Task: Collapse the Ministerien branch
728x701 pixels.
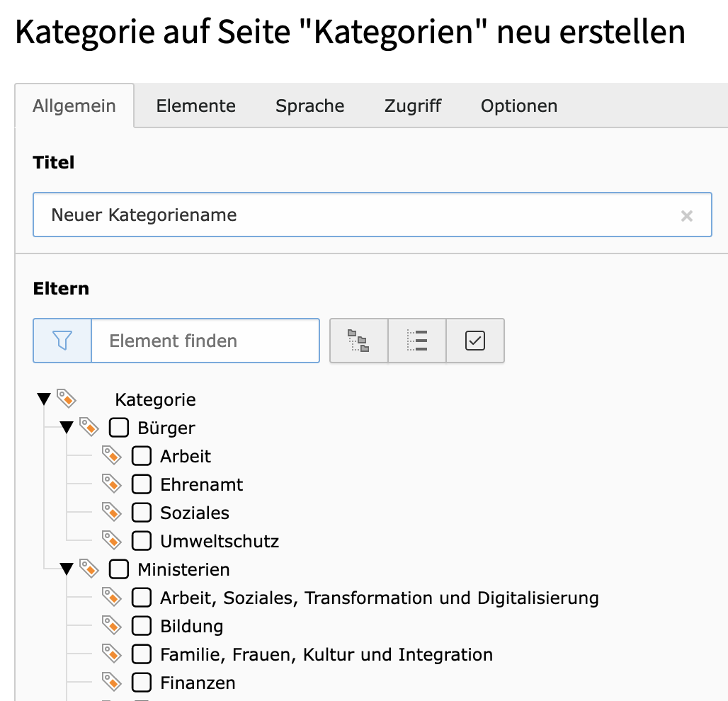Action: (67, 568)
